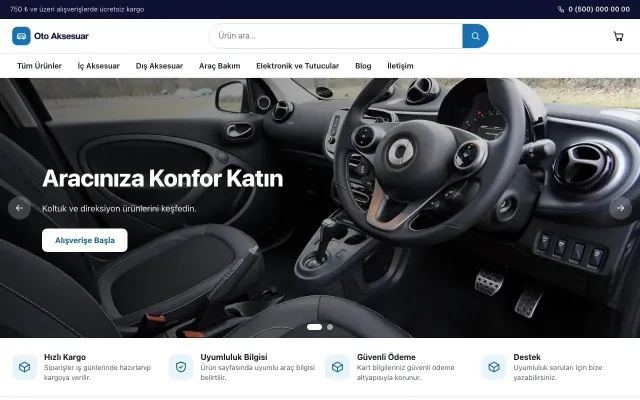The width and height of the screenshot is (640, 400).
Task: Click the Hızlı Kargo box icon
Action: (x=24, y=367)
